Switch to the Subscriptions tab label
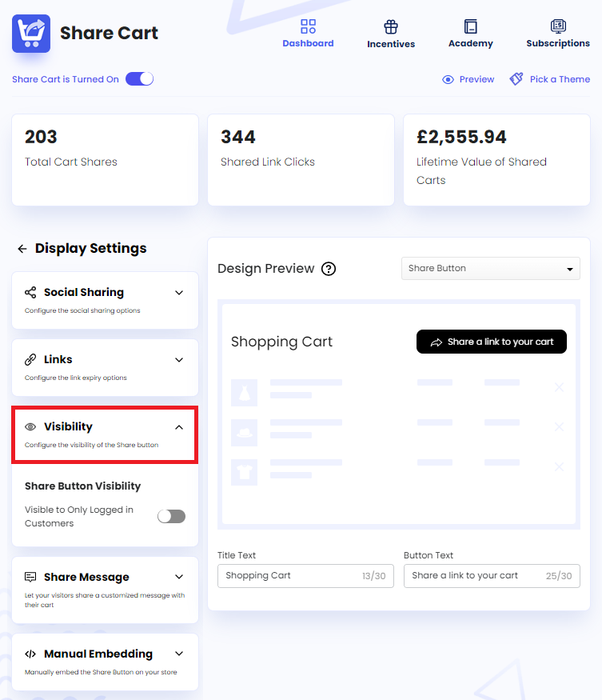Viewport: 602px width, 700px height. [558, 43]
